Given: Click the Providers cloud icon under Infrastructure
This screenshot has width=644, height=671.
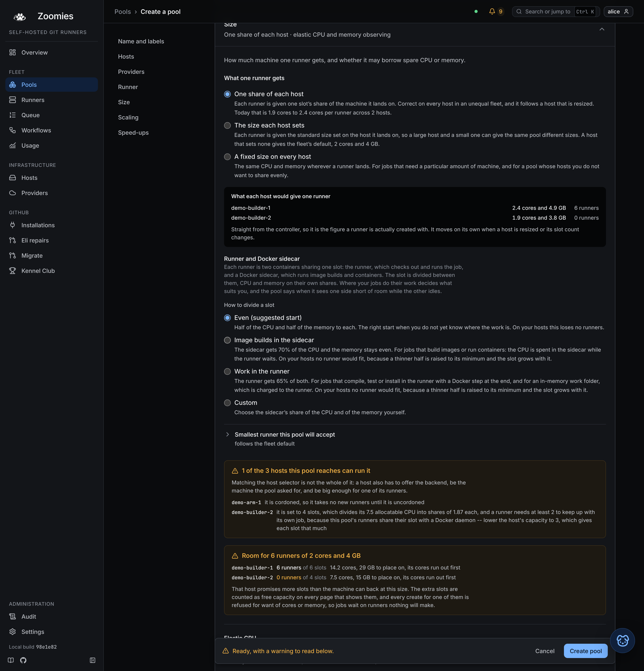Looking at the screenshot, I should 13,193.
